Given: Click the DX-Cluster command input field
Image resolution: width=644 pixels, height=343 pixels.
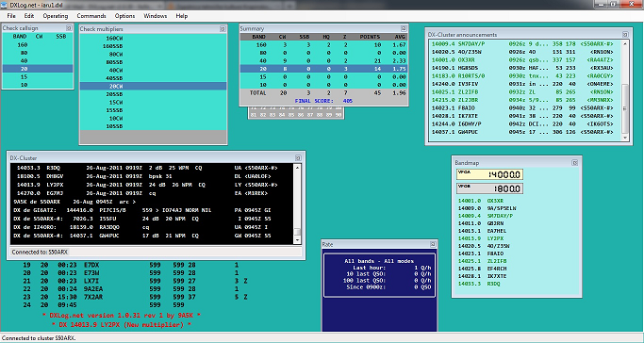Looking at the screenshot, I should click(156, 252).
